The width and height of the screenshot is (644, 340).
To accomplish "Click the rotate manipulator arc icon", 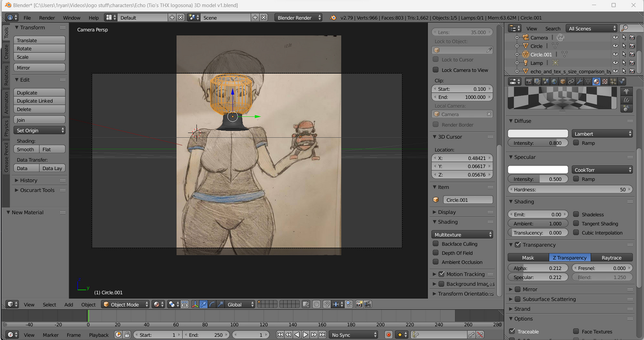I will coord(212,304).
